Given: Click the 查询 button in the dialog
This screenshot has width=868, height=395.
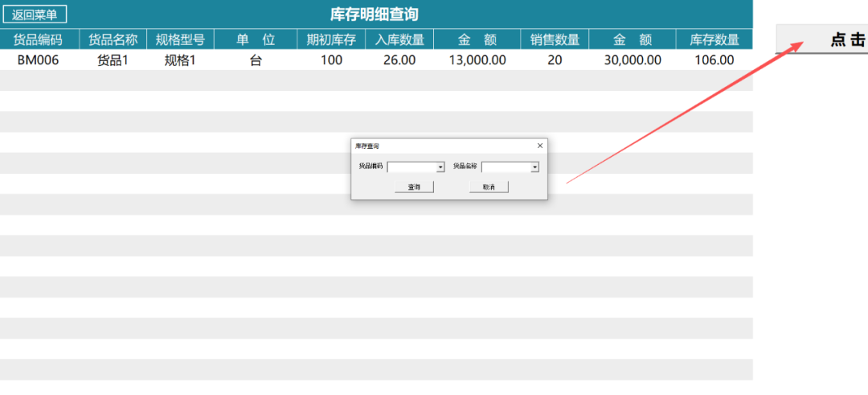Looking at the screenshot, I should (x=414, y=187).
